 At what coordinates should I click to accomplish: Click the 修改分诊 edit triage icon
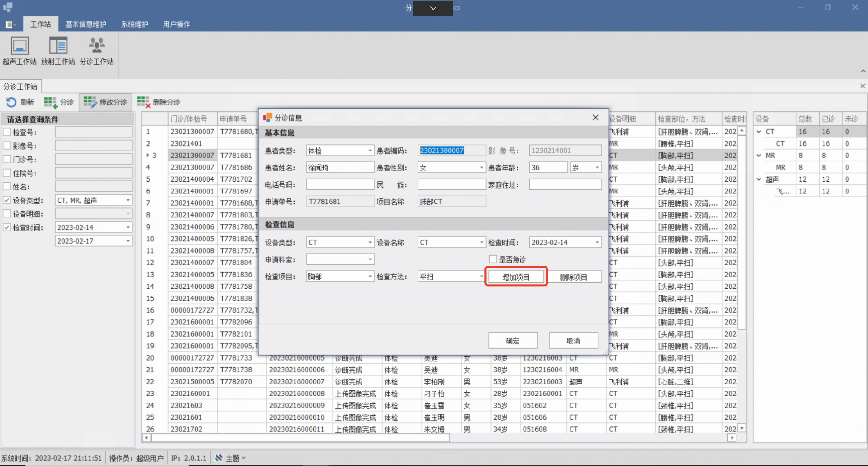(x=90, y=102)
